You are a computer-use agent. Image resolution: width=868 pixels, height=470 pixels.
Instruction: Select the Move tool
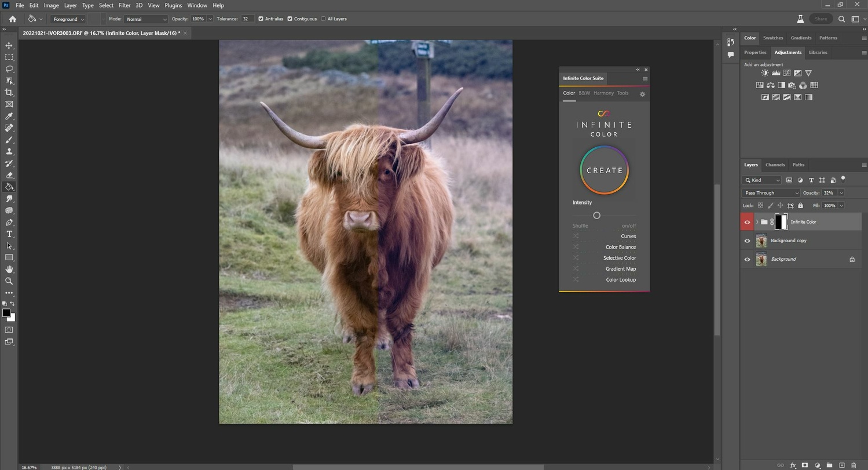[x=9, y=45]
